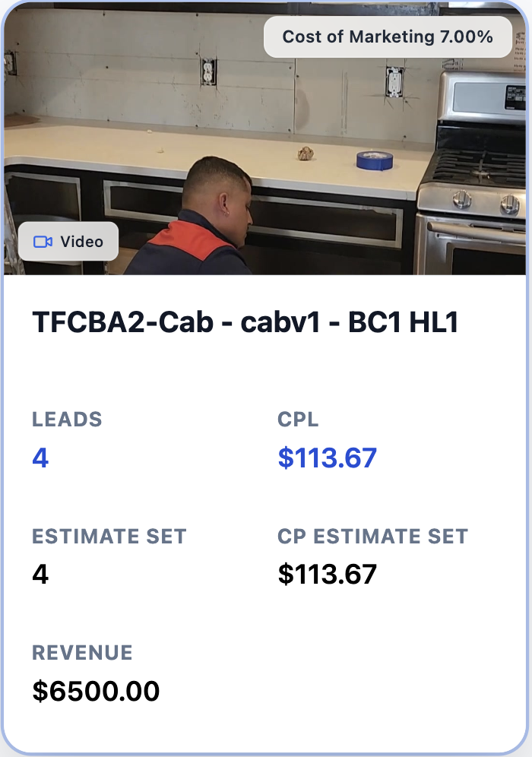Screen dimensions: 532x757
Task: Select the CP estimate set amount $113.67
Action: [327, 575]
